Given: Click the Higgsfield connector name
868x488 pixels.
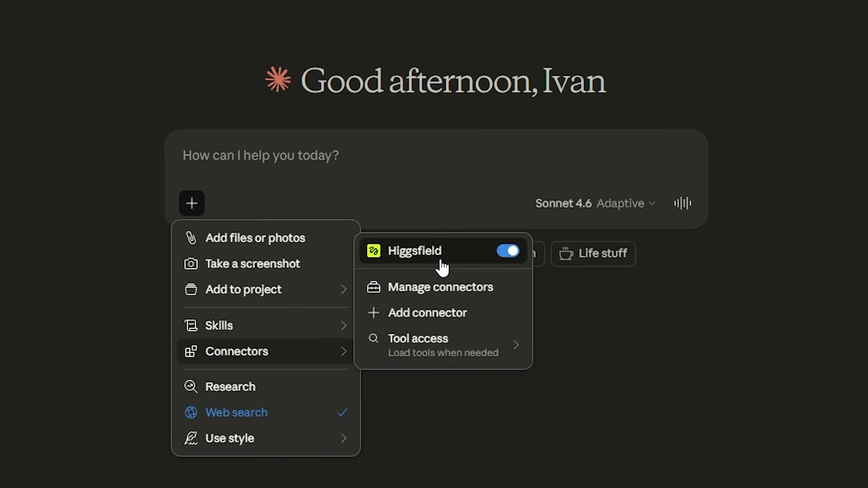Looking at the screenshot, I should (x=415, y=251).
